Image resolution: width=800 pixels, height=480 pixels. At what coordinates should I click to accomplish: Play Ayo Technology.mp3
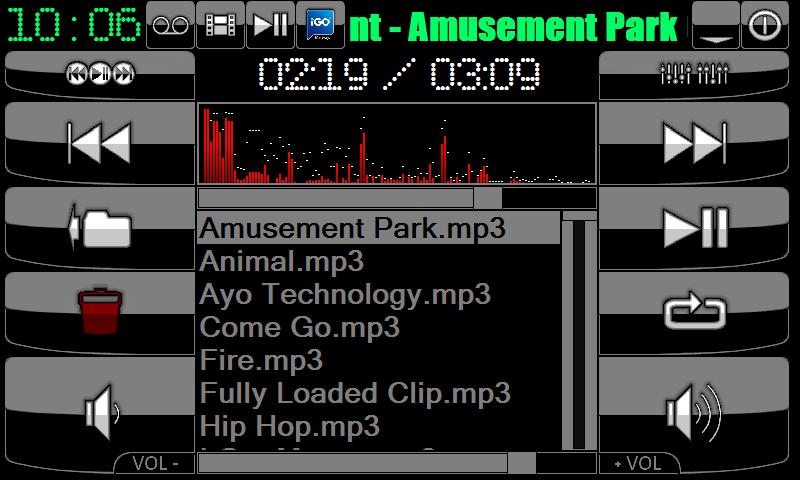tap(379, 294)
